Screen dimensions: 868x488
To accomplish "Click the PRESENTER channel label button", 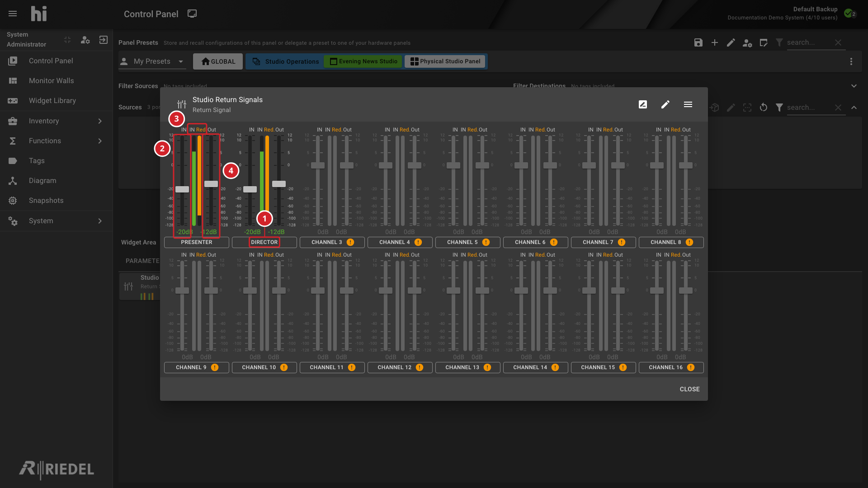I will (197, 242).
